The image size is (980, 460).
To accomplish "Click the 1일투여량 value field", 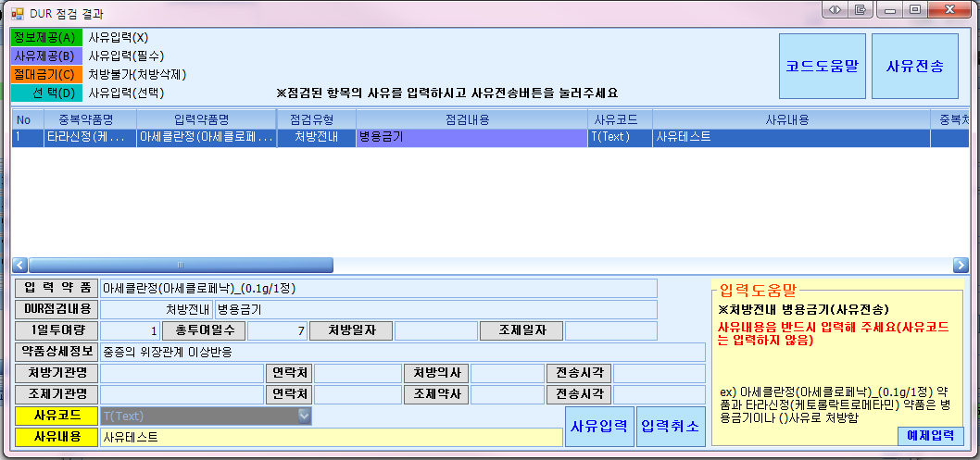I will tap(130, 330).
